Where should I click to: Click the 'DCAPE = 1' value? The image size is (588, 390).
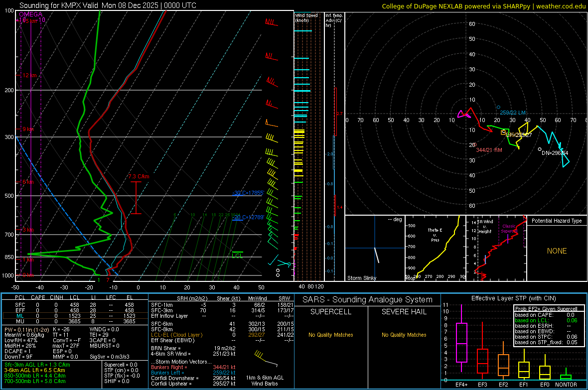(17, 351)
